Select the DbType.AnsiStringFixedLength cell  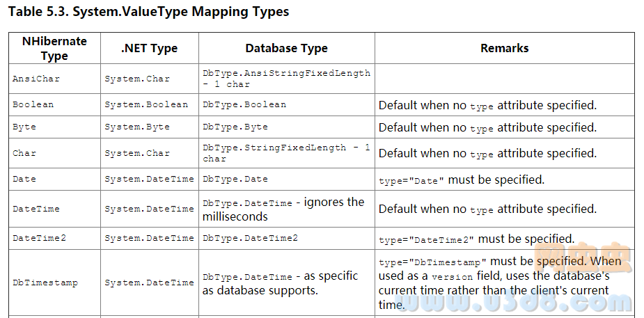(287, 79)
